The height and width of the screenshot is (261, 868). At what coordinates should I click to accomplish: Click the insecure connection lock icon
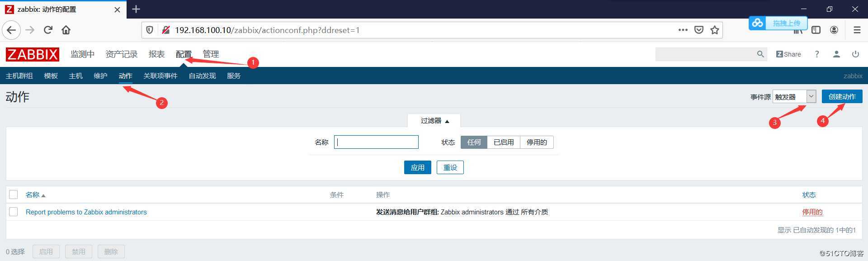[x=166, y=30]
